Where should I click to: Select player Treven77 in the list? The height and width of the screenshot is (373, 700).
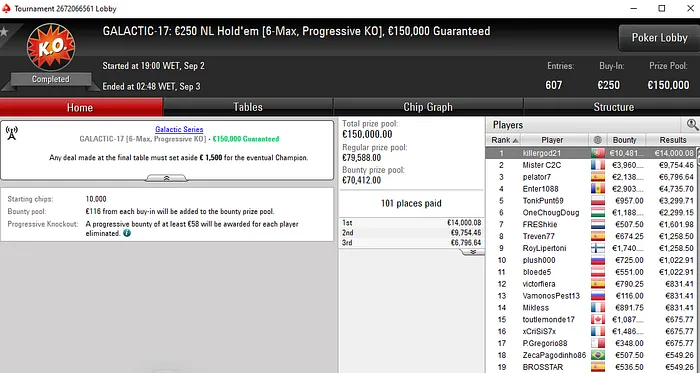pyautogui.click(x=538, y=236)
